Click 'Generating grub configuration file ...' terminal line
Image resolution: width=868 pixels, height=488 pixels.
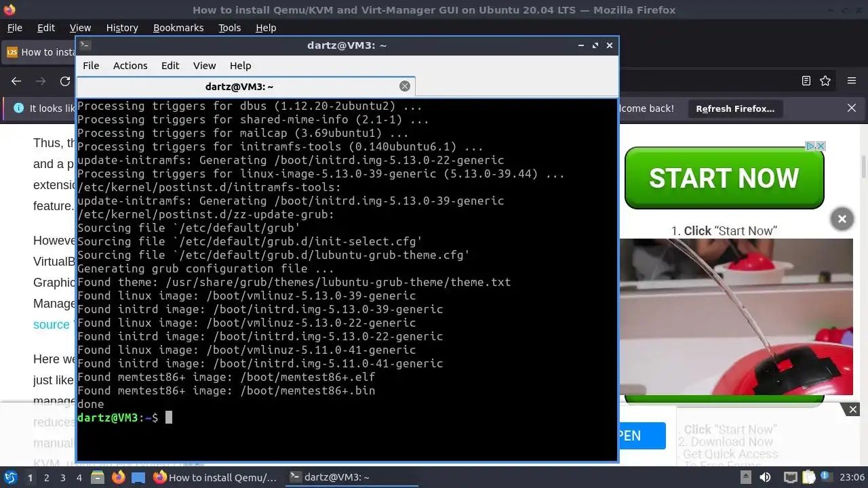pos(205,268)
